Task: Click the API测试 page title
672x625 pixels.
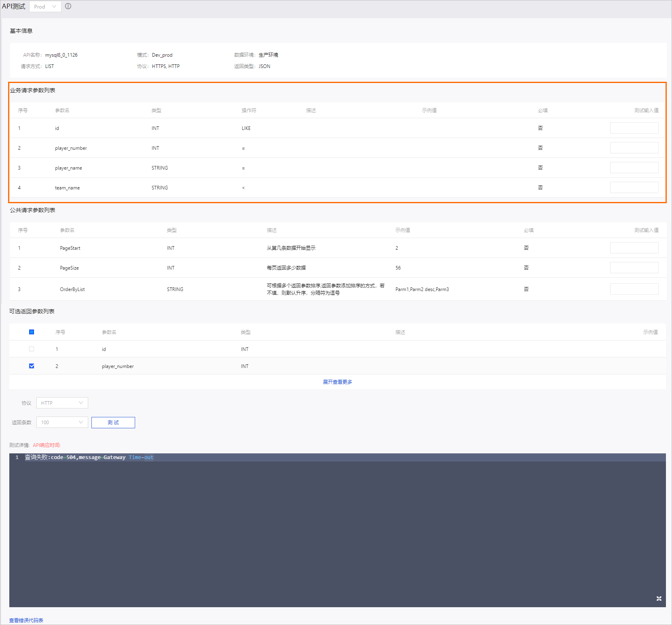Action: click(x=13, y=6)
